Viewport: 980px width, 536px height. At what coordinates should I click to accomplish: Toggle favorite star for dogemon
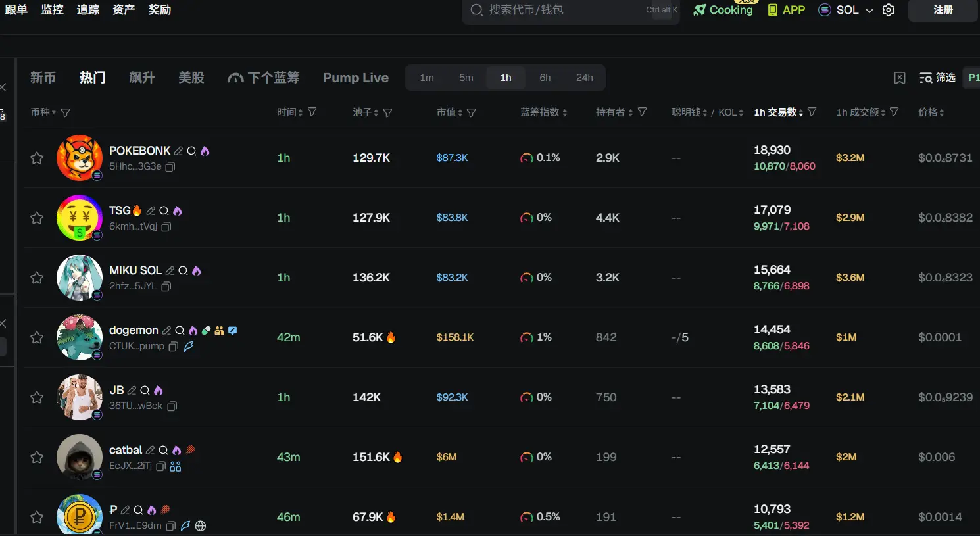click(x=37, y=337)
